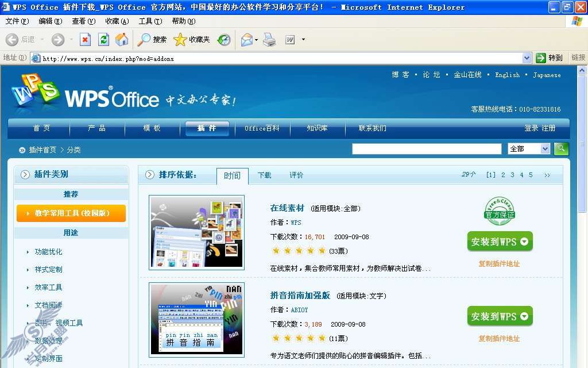588x368 pixels.
Task: Click the 登录 link
Action: [x=531, y=128]
